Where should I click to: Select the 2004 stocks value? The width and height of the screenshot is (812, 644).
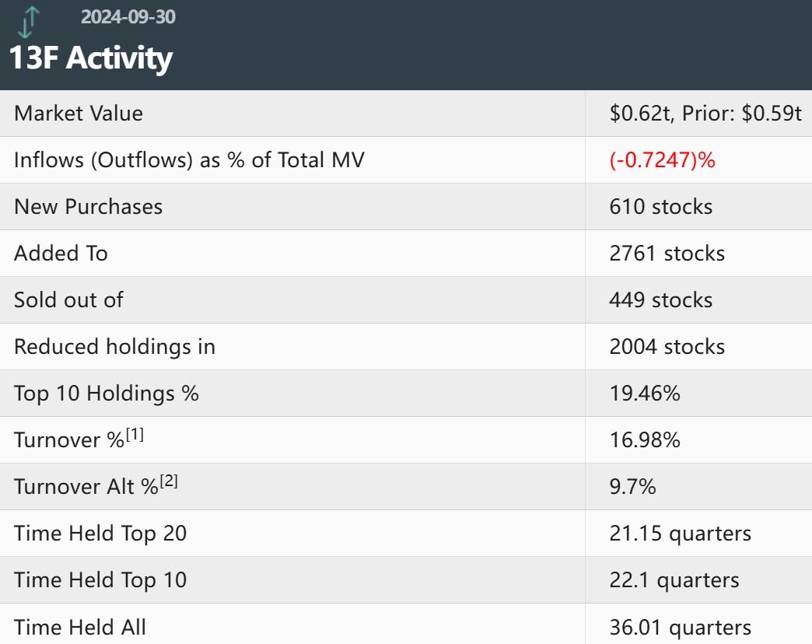pos(667,347)
